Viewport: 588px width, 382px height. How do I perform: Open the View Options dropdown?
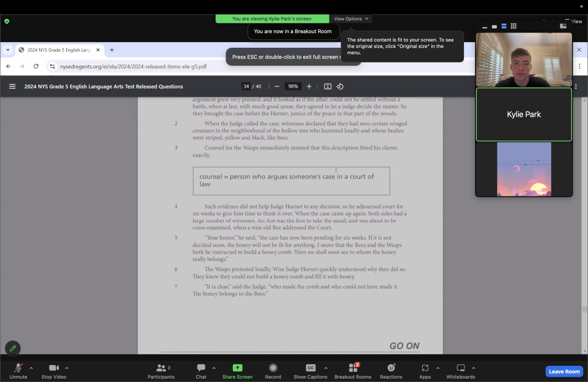coord(351,19)
